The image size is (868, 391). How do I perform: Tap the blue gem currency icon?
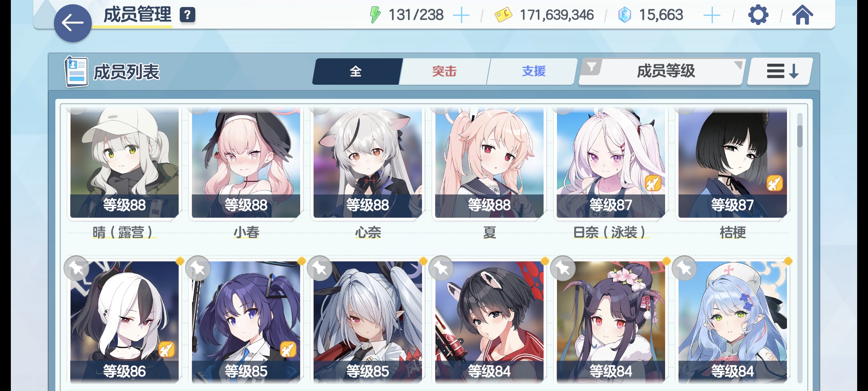(625, 15)
